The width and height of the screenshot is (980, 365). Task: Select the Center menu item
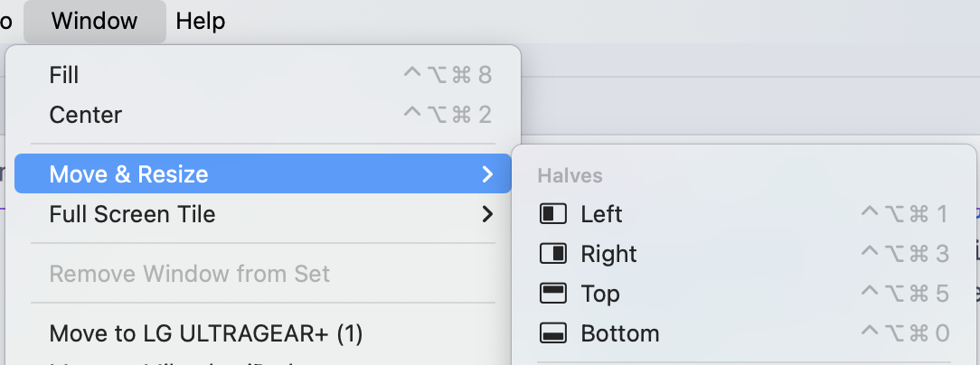[x=86, y=115]
